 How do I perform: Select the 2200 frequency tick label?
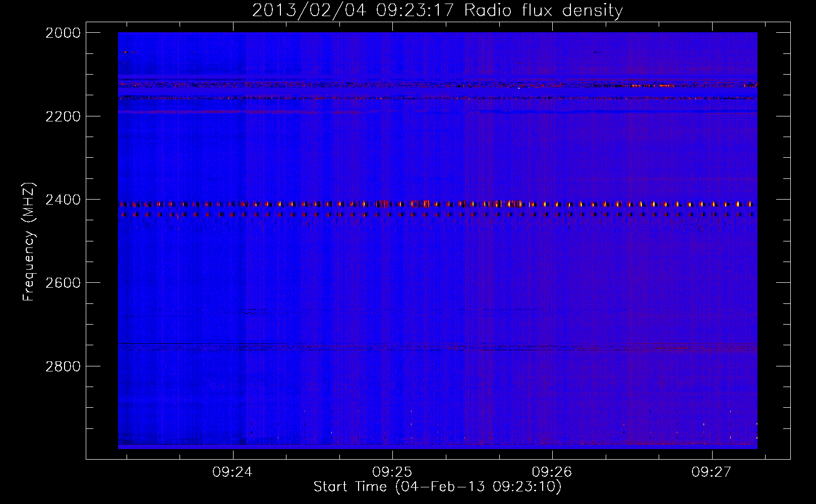63,116
